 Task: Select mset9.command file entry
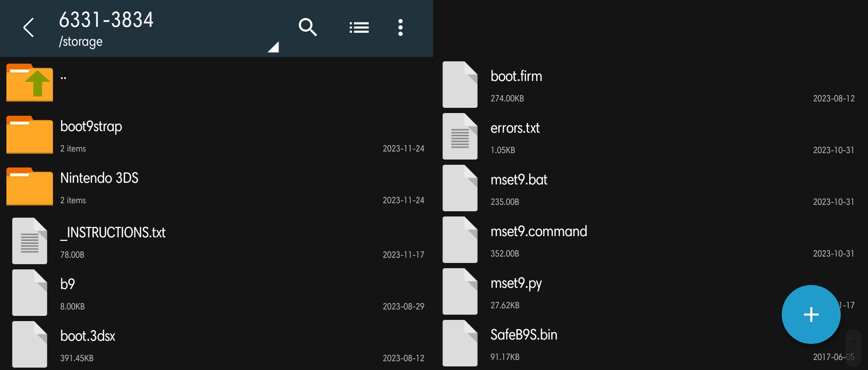(x=538, y=232)
